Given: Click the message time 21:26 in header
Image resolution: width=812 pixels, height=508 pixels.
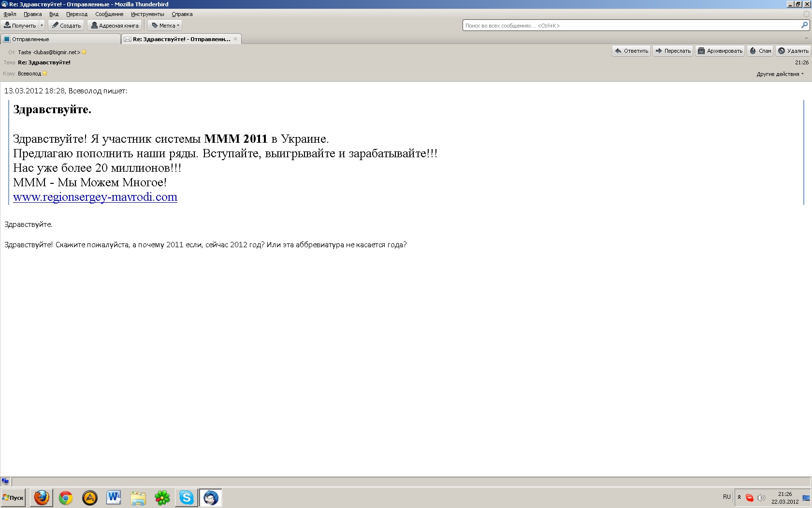Looking at the screenshot, I should [801, 62].
